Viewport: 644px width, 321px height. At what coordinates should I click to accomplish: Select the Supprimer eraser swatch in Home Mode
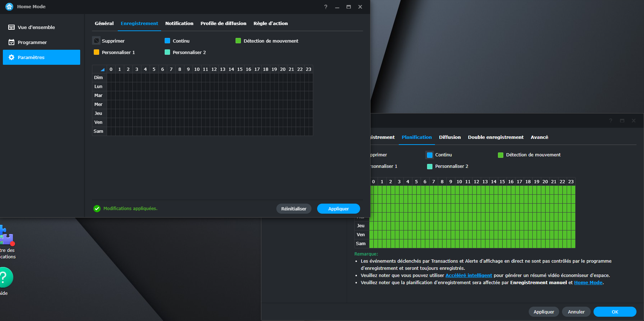[x=96, y=41]
